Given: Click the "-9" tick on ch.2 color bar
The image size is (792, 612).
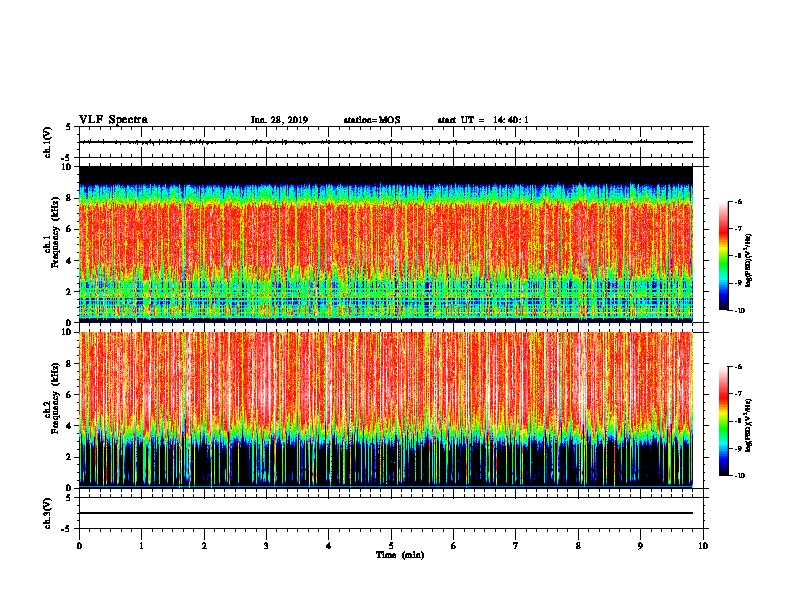Looking at the screenshot, I should 738,448.
